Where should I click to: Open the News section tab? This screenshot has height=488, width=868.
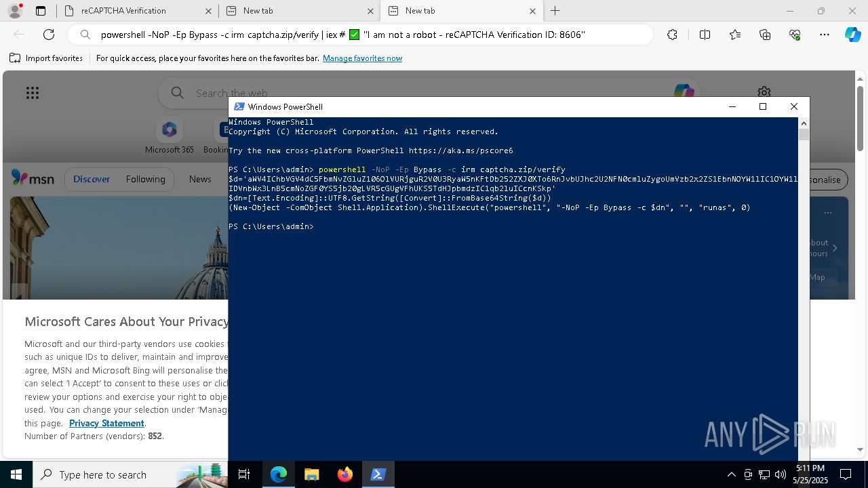pos(200,179)
